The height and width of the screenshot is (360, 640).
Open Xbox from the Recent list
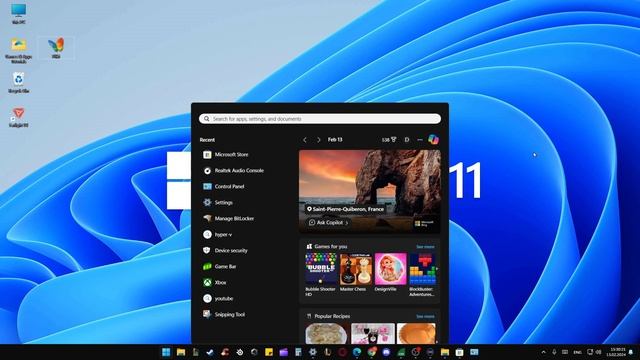(x=214, y=282)
